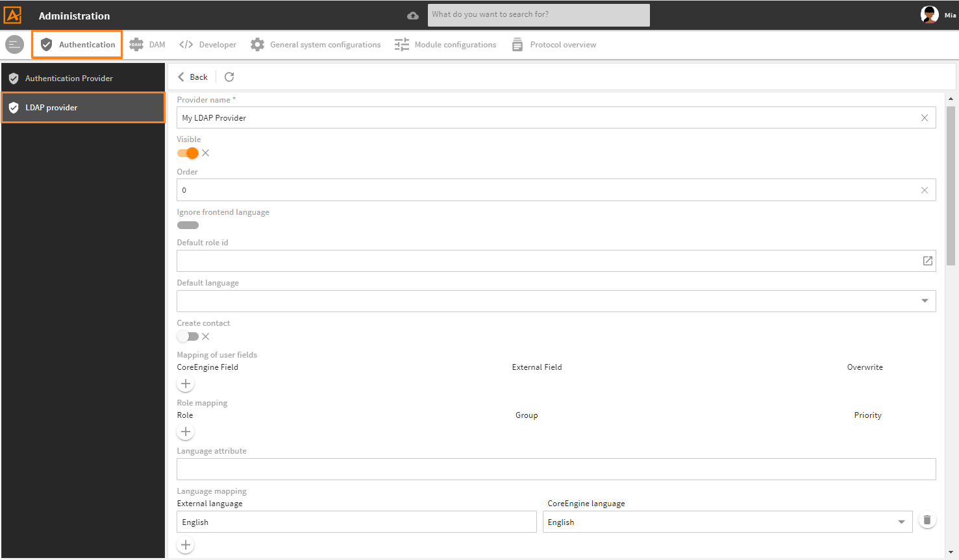
Task: Click the Authentication shield icon
Action: pos(46,45)
